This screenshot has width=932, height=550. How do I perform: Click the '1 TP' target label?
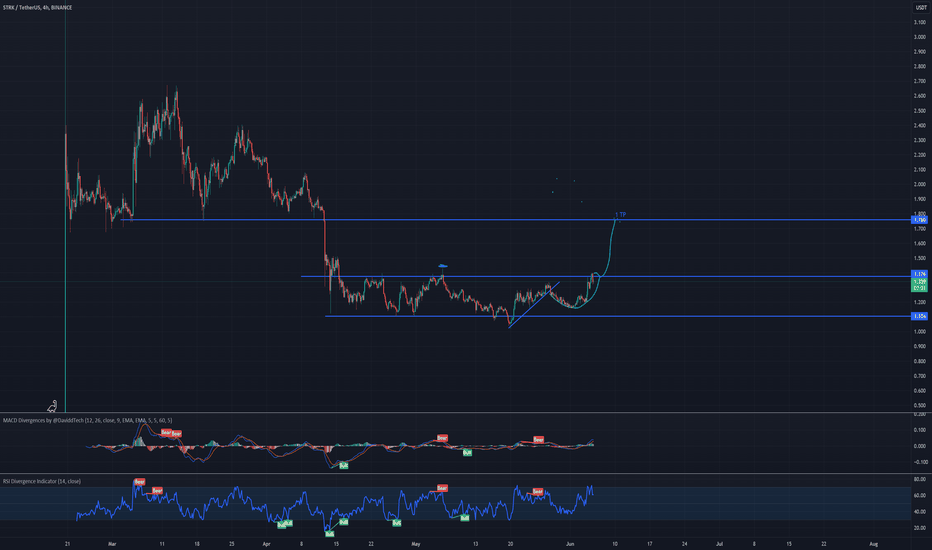click(621, 215)
